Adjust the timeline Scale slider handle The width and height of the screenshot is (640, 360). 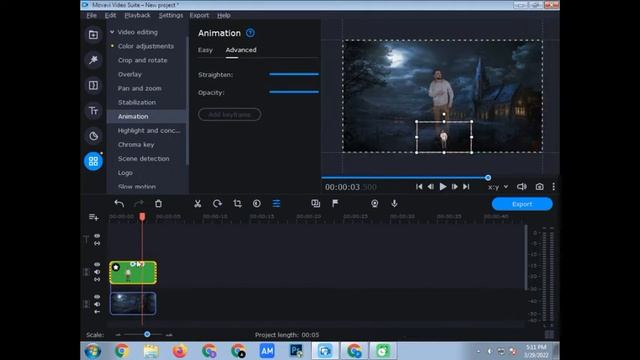click(147, 334)
